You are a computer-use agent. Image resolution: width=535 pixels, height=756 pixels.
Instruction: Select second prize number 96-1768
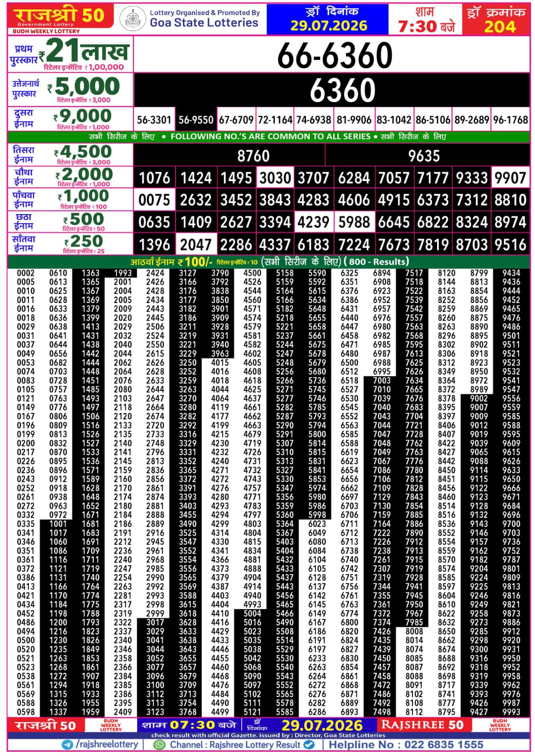pyautogui.click(x=510, y=120)
